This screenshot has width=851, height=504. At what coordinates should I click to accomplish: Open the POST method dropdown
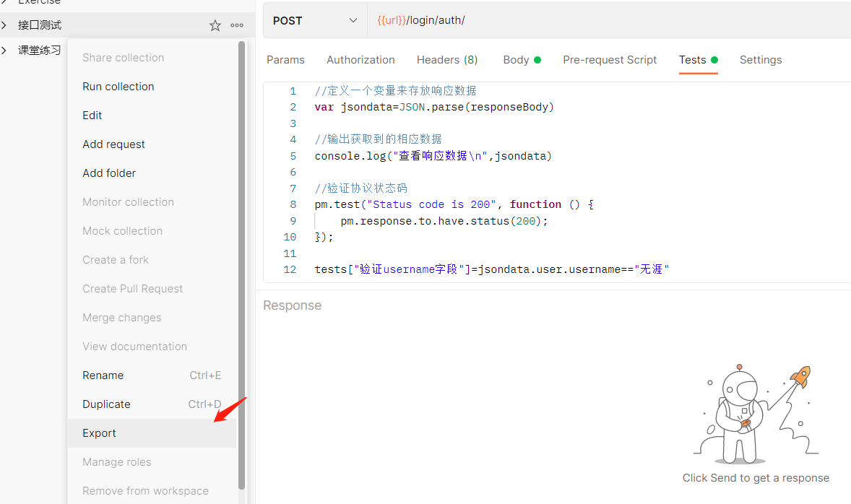pos(315,21)
